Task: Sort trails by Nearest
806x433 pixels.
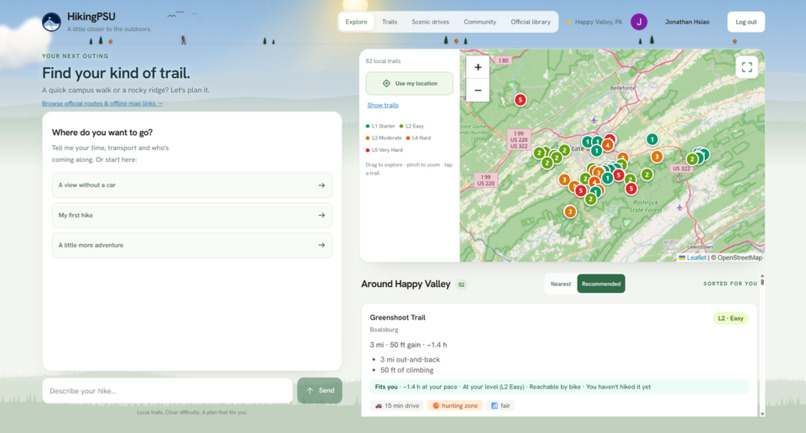Action: click(561, 284)
